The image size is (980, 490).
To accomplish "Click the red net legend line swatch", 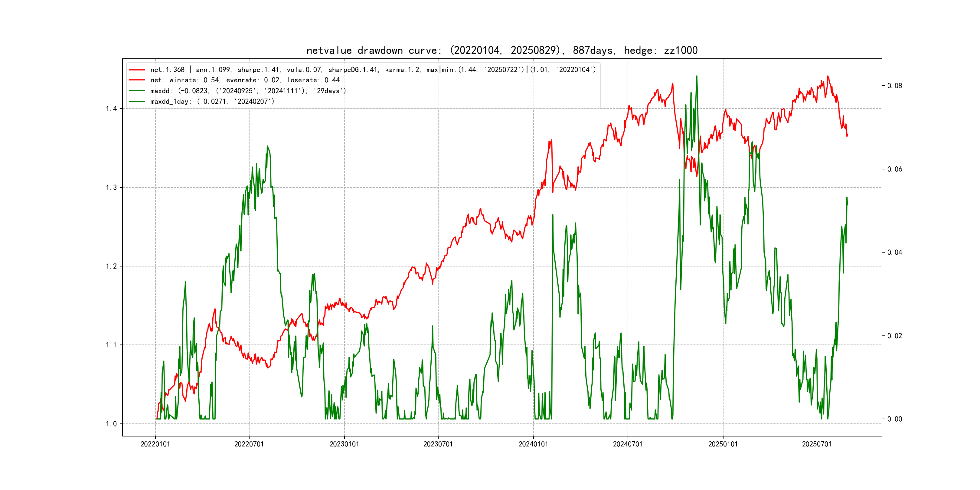I will (137, 70).
